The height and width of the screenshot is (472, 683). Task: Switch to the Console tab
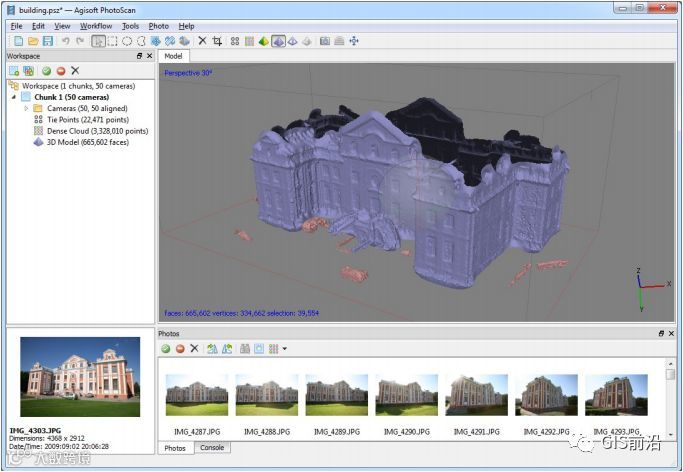point(212,448)
